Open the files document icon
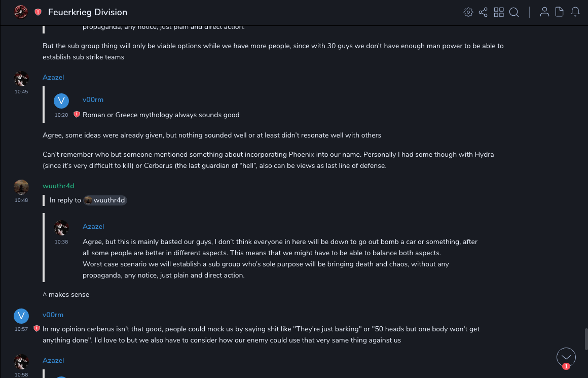The image size is (588, 378). coord(560,12)
